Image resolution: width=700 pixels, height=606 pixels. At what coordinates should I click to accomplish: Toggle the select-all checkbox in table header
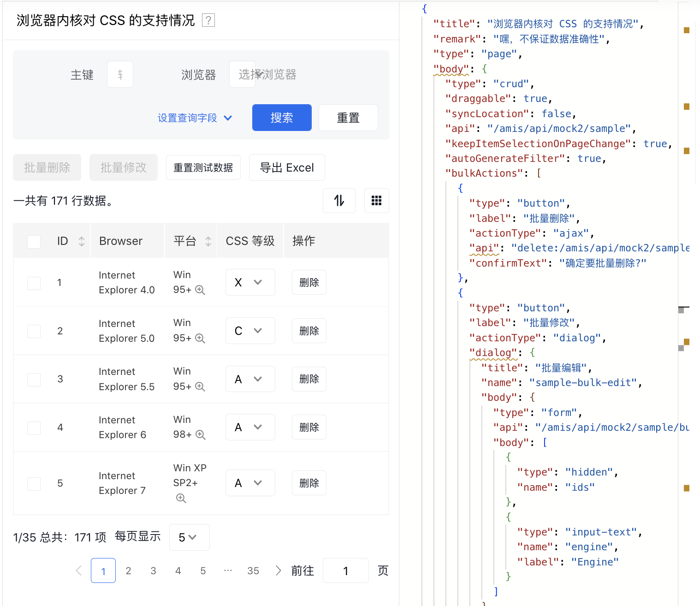click(34, 242)
